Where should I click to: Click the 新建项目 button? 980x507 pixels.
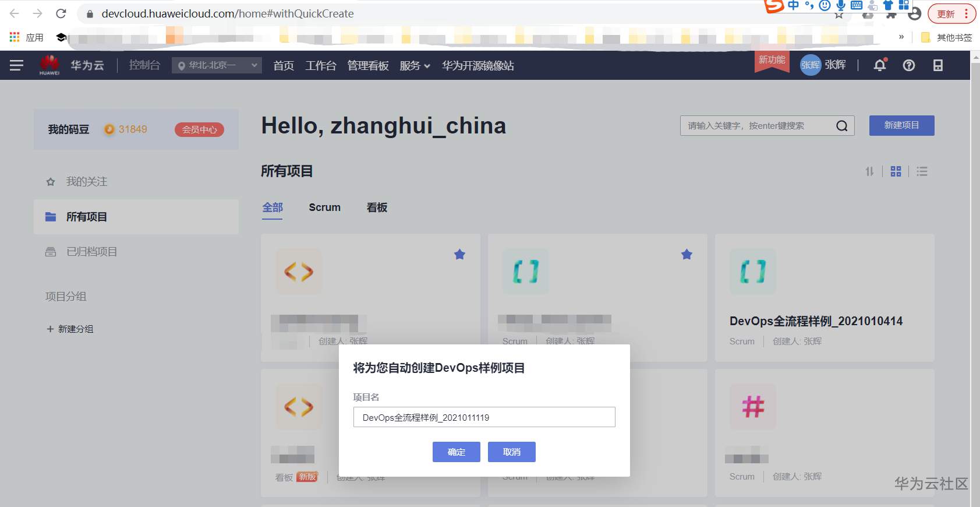902,125
